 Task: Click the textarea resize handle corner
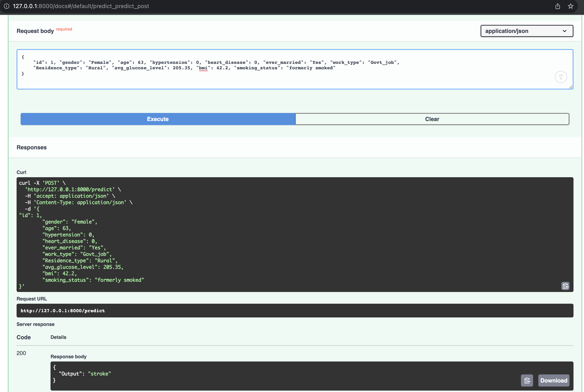571,87
